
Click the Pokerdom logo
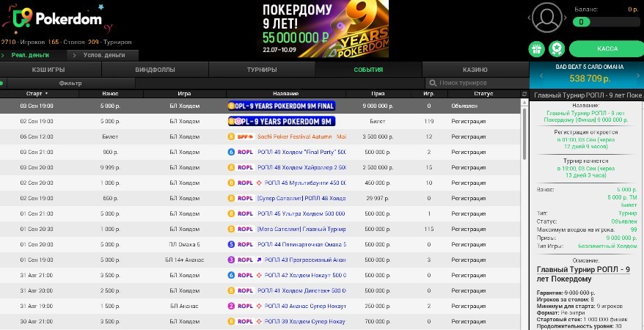pyautogui.click(x=51, y=19)
